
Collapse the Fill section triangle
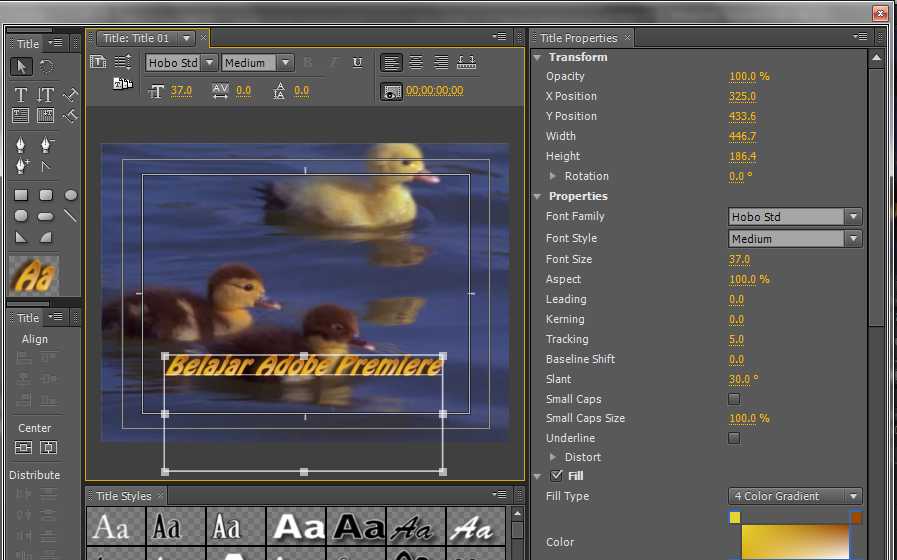[537, 476]
